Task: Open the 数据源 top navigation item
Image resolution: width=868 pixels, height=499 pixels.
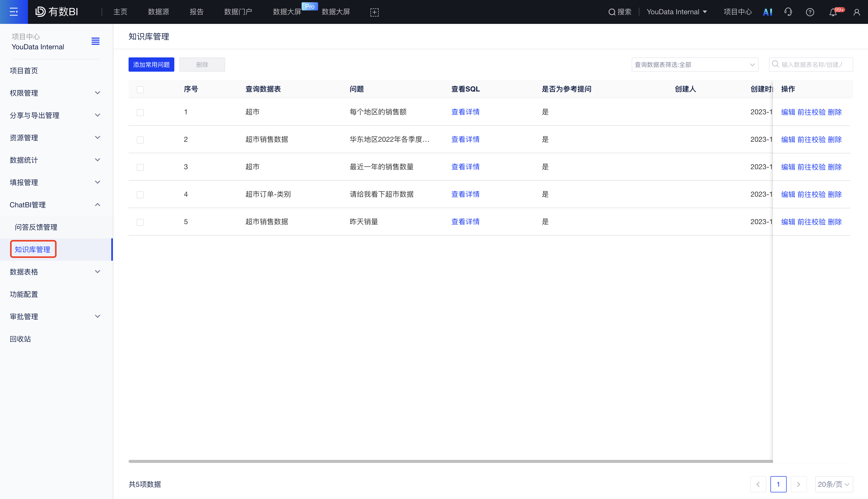Action: (x=158, y=12)
